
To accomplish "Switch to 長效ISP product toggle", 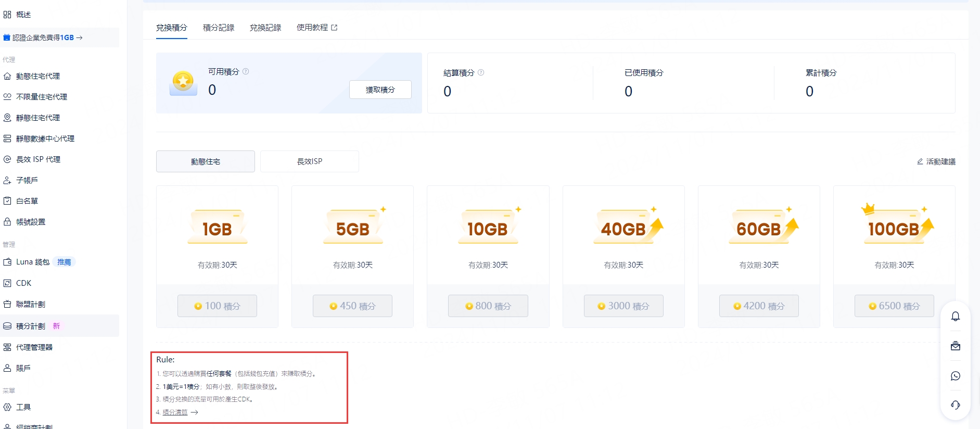I will pos(309,161).
